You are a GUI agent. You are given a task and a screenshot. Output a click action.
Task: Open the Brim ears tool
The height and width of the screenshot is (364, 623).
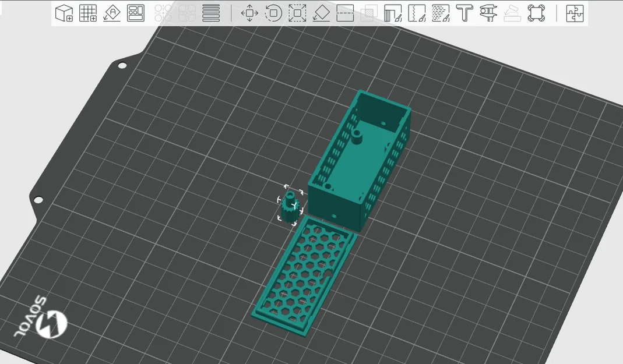536,13
